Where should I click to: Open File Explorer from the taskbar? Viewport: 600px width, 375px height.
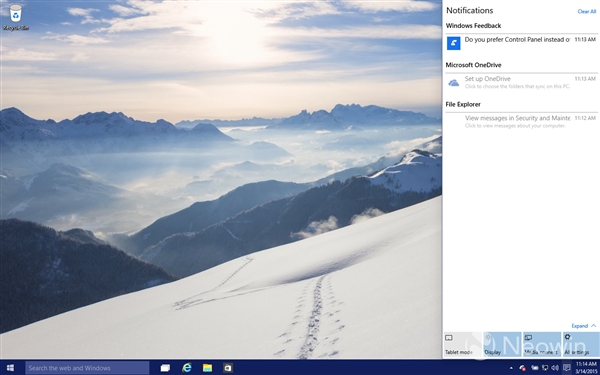pyautogui.click(x=207, y=368)
